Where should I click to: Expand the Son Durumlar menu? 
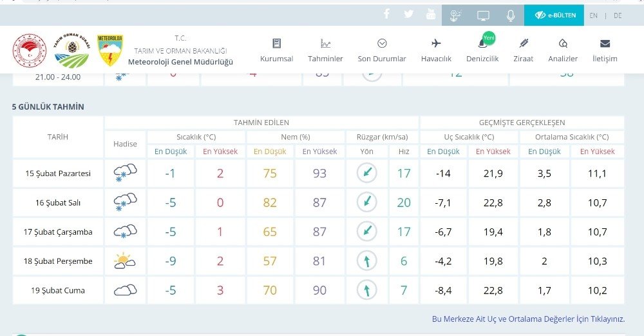(x=382, y=50)
